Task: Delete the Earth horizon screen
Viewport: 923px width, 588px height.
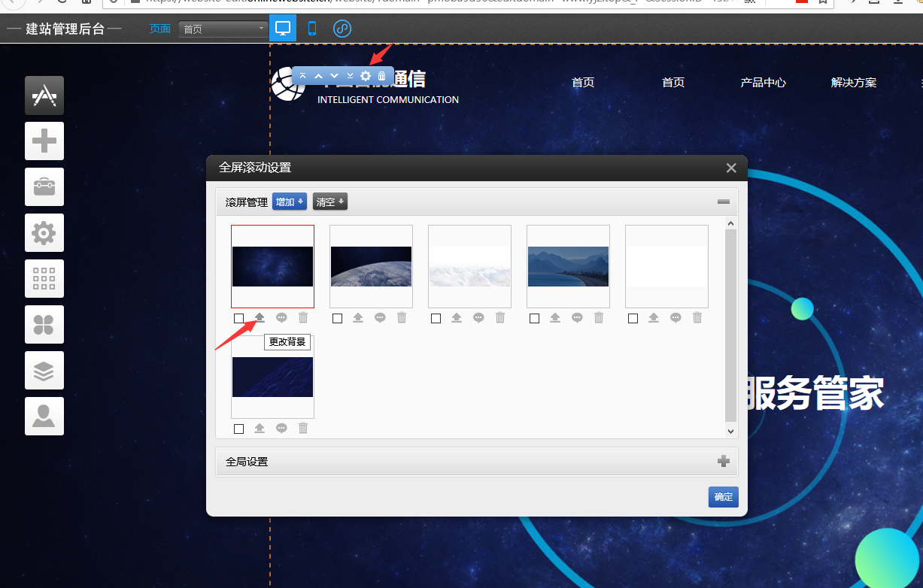Action: pos(402,318)
